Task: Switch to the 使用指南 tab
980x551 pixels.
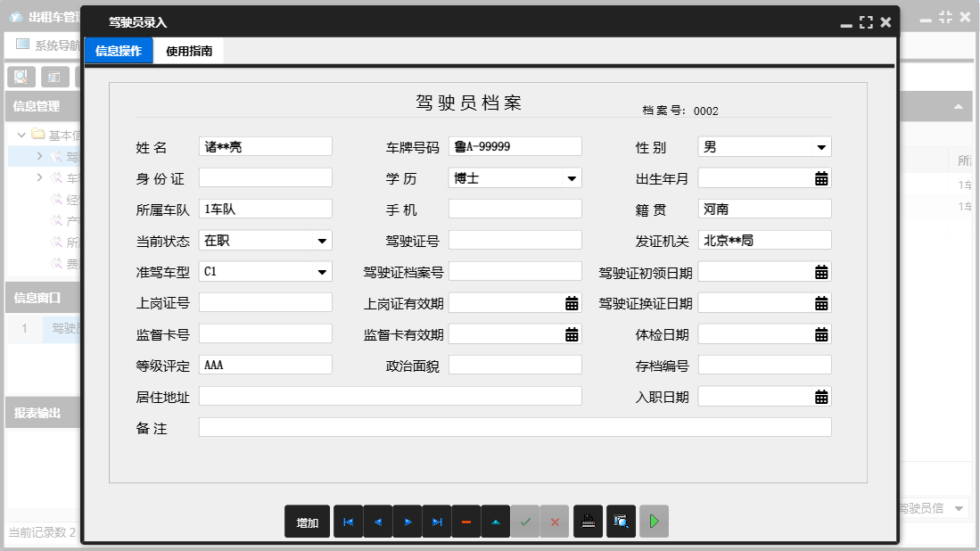Action: tap(189, 52)
